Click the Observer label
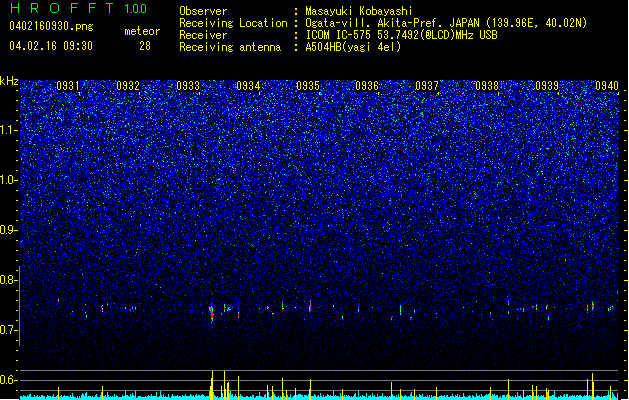629x400 pixels. point(203,11)
